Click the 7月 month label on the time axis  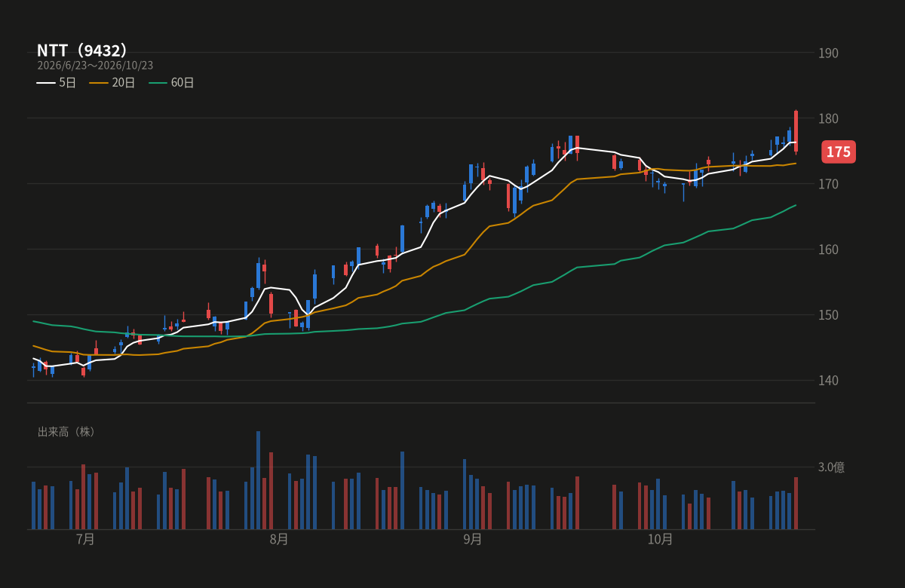click(x=86, y=539)
